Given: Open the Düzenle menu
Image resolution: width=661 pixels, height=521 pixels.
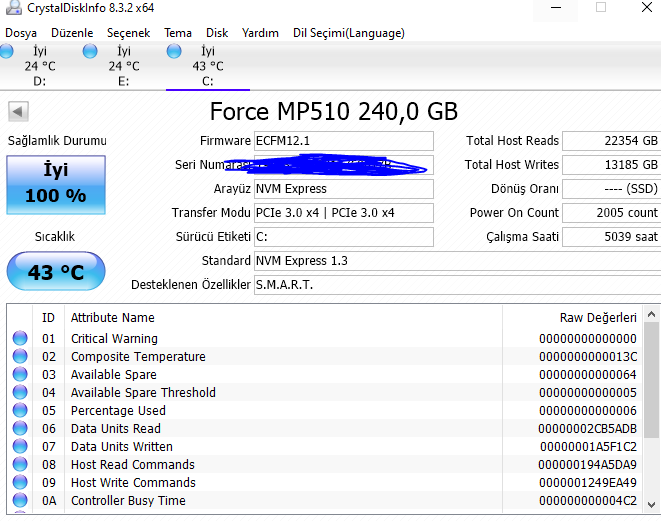Looking at the screenshot, I should pyautogui.click(x=72, y=33).
